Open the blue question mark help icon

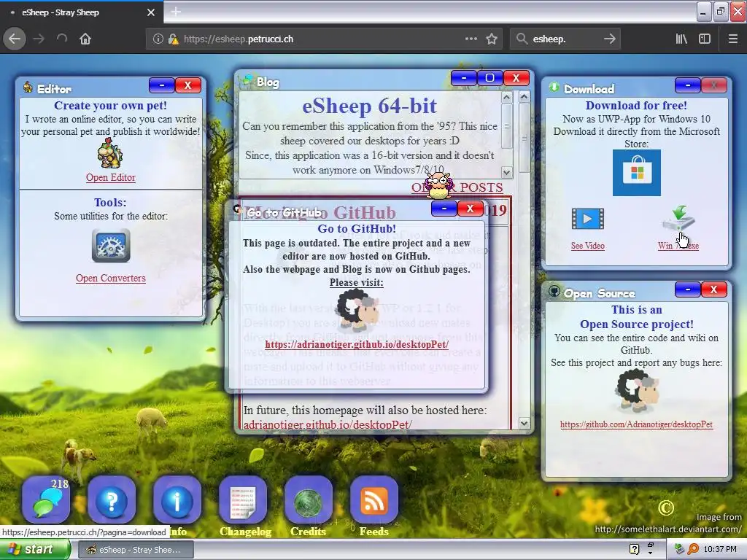click(112, 500)
